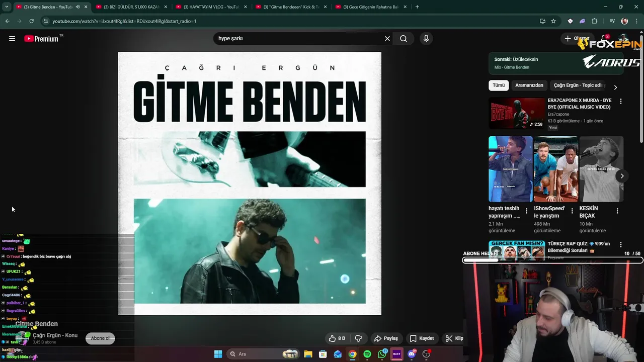Open media control music-note icon

612,21
